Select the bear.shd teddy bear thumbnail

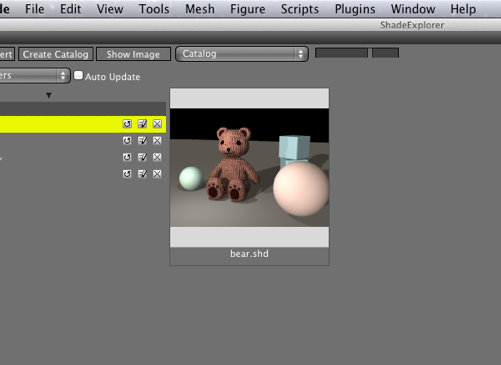(x=249, y=168)
